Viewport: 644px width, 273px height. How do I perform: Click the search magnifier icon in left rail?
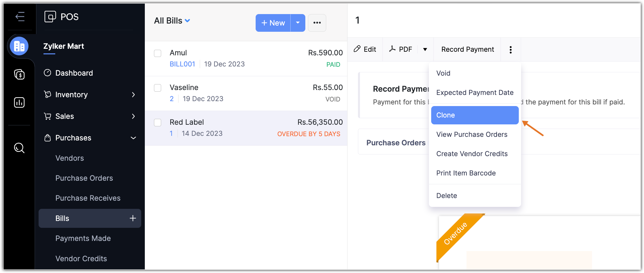(x=19, y=148)
